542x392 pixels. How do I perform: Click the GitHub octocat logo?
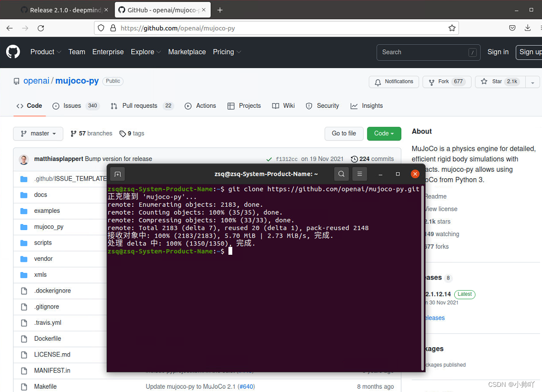point(13,52)
